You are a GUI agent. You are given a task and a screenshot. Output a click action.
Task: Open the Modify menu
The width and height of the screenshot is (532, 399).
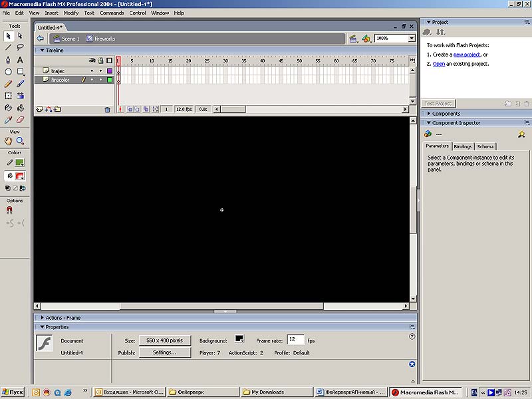pos(71,13)
